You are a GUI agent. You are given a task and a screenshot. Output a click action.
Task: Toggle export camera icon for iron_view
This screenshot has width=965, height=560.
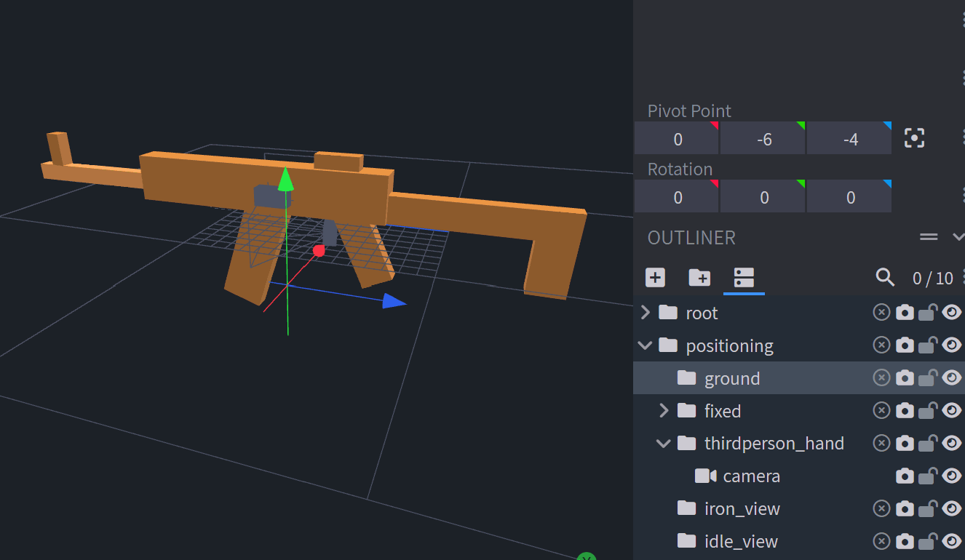905,509
